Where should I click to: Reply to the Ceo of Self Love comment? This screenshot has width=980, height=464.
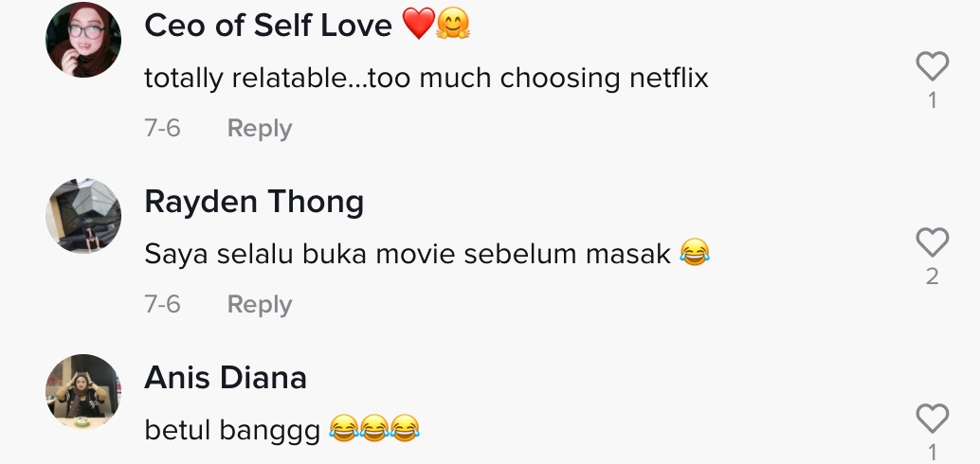(x=260, y=128)
